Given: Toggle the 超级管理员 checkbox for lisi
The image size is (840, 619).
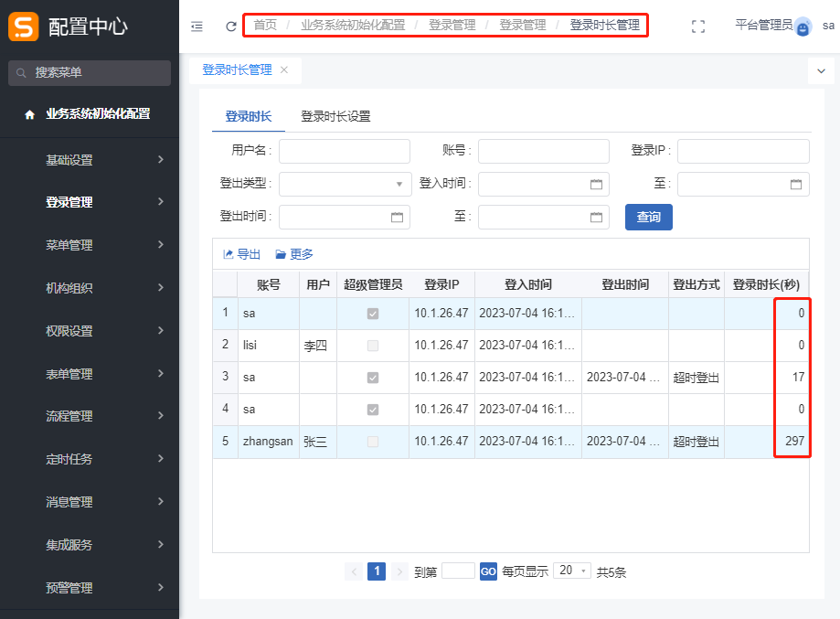Looking at the screenshot, I should coord(372,346).
